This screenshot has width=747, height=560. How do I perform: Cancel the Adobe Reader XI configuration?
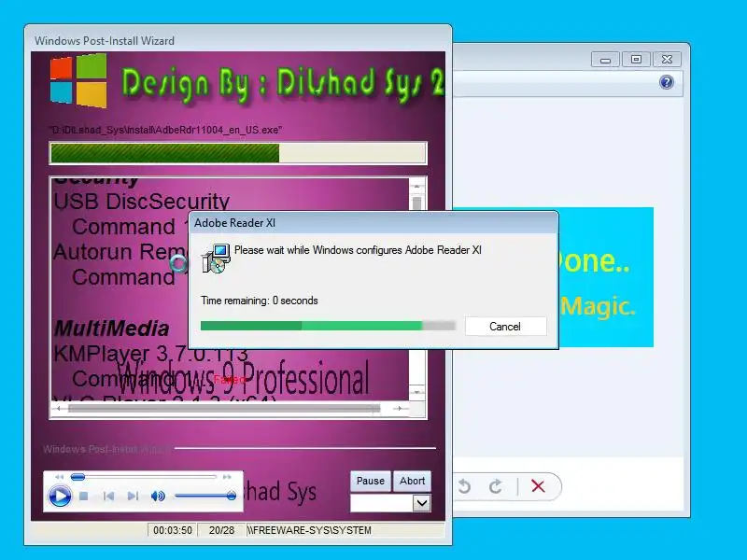pyautogui.click(x=505, y=326)
